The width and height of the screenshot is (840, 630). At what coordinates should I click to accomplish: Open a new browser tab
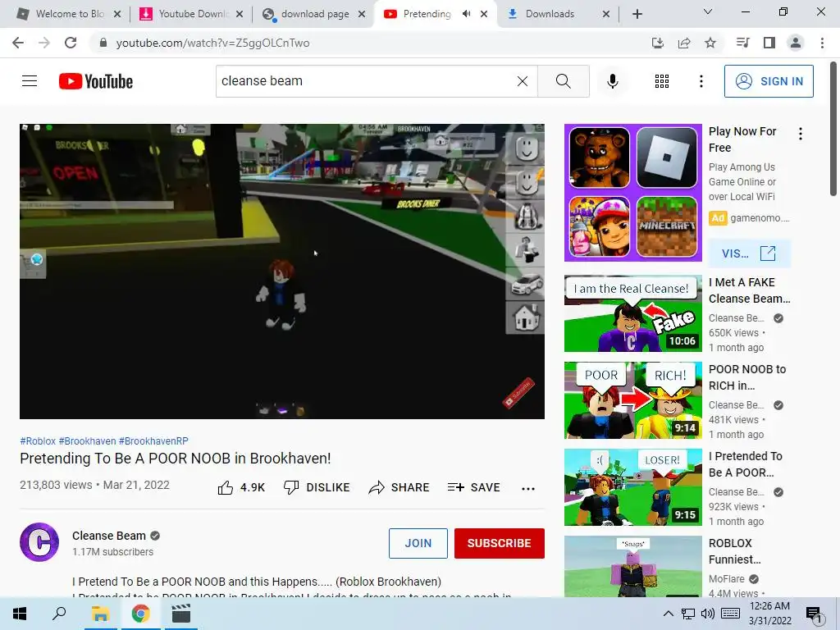pos(637,14)
